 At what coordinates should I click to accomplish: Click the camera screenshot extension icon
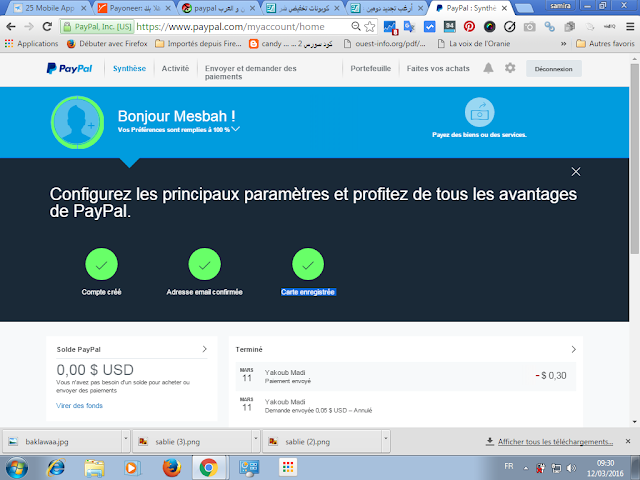coord(529,27)
